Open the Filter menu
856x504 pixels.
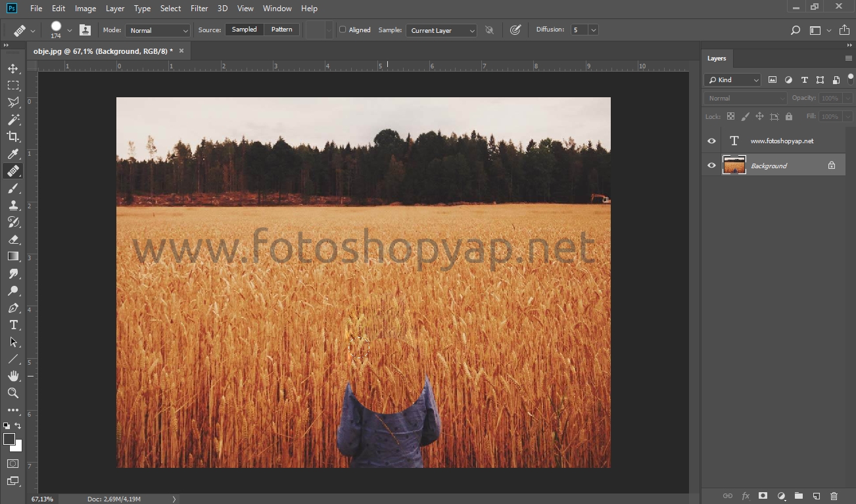tap(199, 9)
